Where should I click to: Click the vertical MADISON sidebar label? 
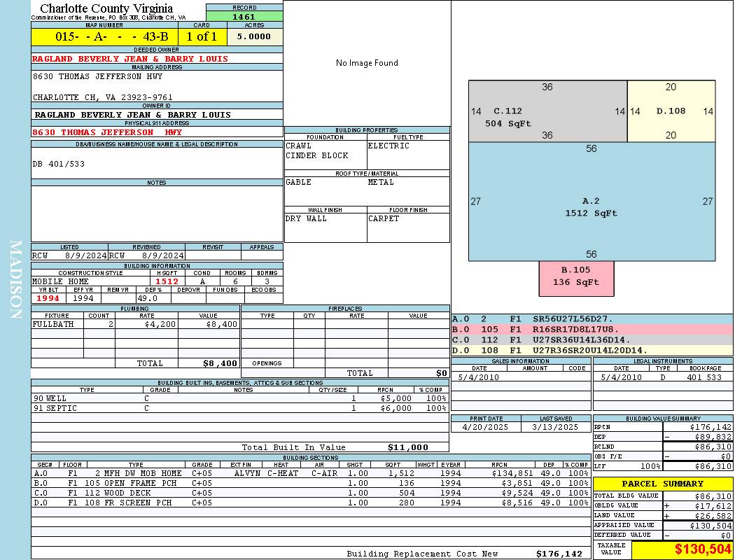[x=15, y=280]
